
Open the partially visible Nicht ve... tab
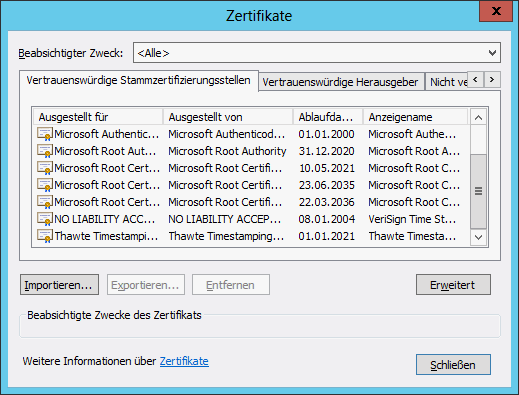pyautogui.click(x=448, y=82)
